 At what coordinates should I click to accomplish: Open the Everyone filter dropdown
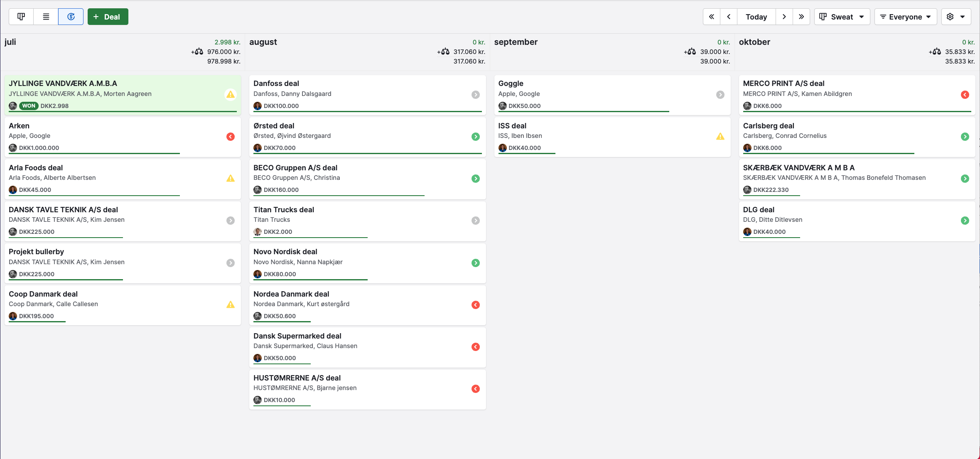pyautogui.click(x=905, y=17)
